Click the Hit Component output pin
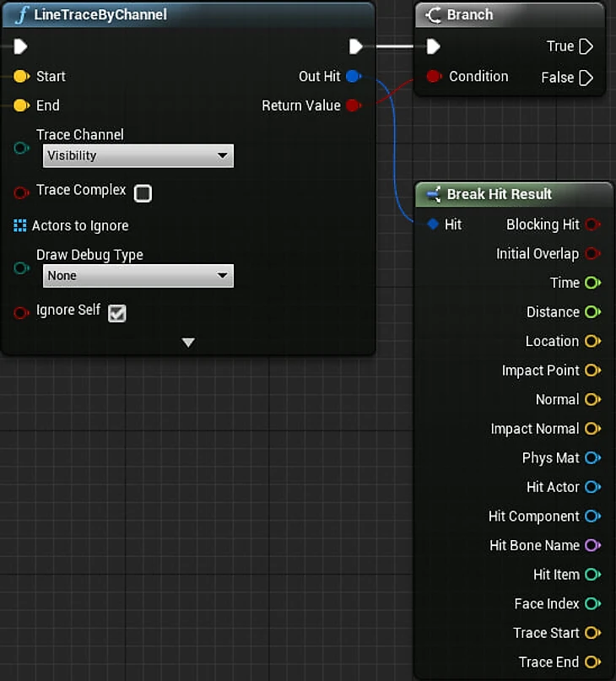Image resolution: width=616 pixels, height=681 pixels. pos(593,516)
